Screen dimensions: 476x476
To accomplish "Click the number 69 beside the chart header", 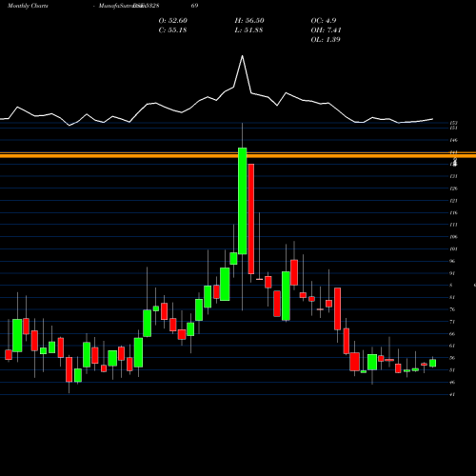I will pos(194,6).
